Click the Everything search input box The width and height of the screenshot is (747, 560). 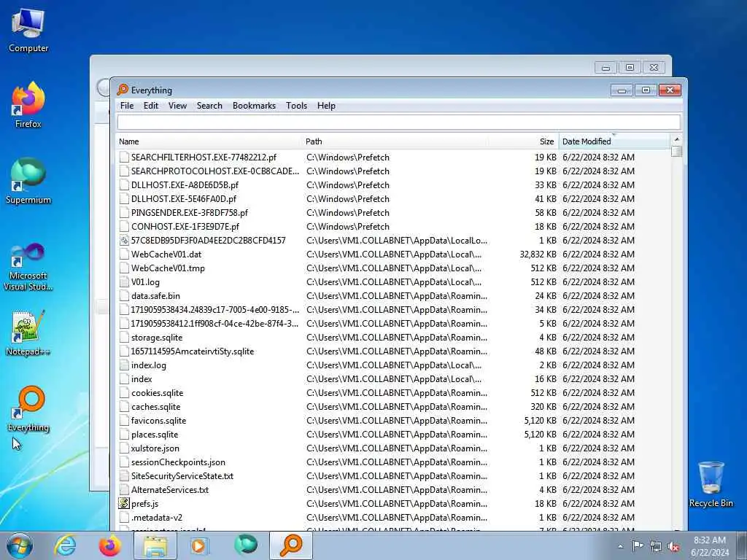[399, 122]
